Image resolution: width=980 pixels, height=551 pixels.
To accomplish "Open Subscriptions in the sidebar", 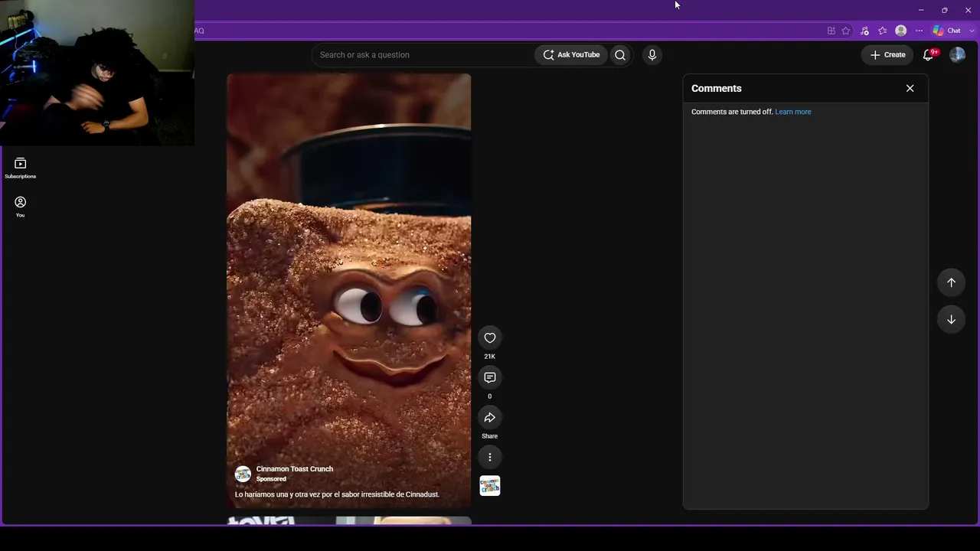I will point(21,168).
